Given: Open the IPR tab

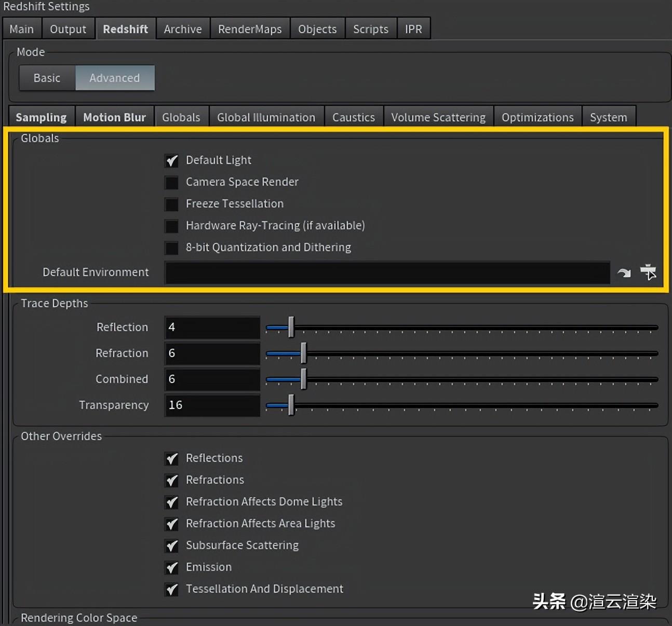Looking at the screenshot, I should click(413, 29).
